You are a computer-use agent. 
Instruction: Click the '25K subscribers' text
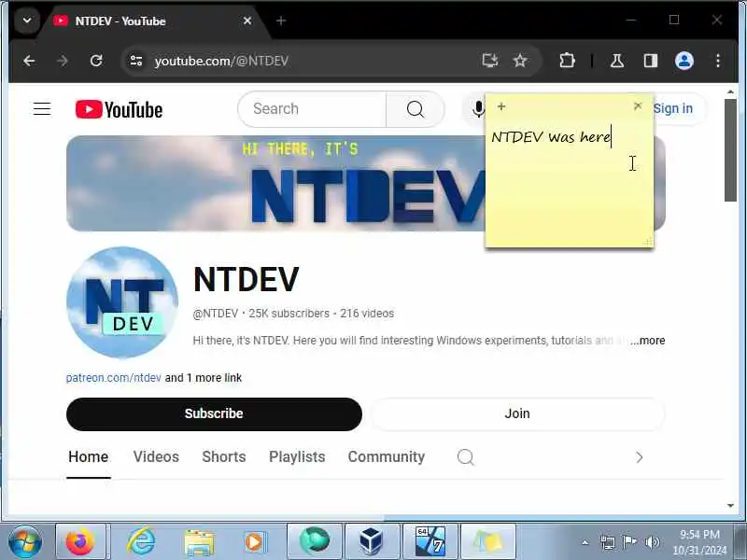click(289, 314)
